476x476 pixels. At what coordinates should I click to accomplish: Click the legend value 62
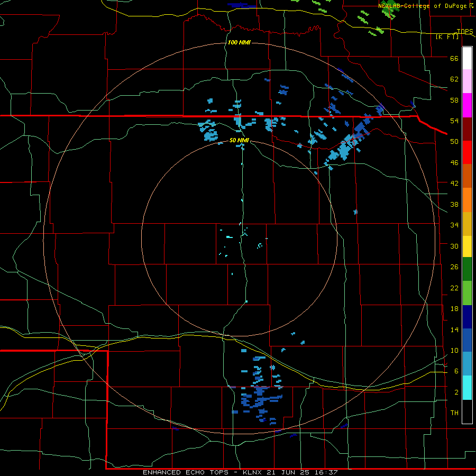[x=454, y=79]
